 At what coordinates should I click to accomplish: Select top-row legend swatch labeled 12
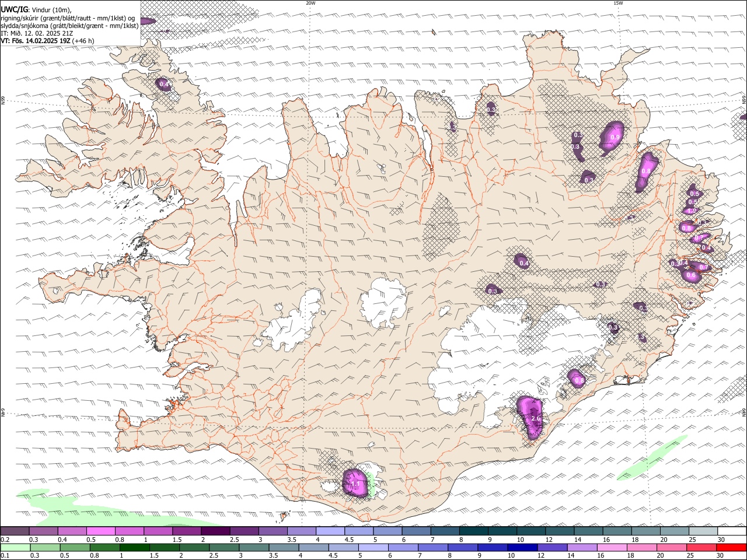(560, 531)
